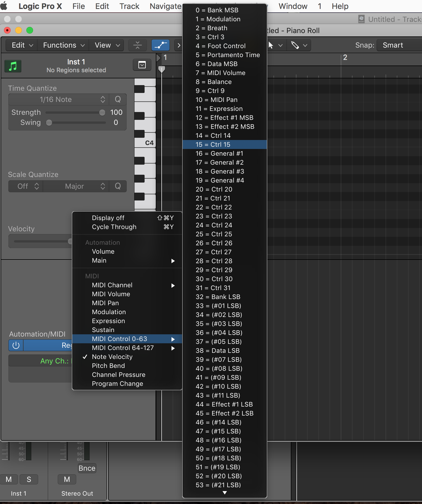
Task: Select the pencil tool in toolbar
Action: [x=295, y=45]
